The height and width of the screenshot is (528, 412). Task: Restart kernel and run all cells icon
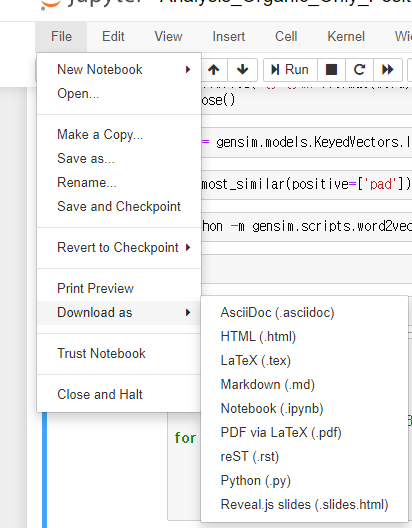tap(388, 70)
